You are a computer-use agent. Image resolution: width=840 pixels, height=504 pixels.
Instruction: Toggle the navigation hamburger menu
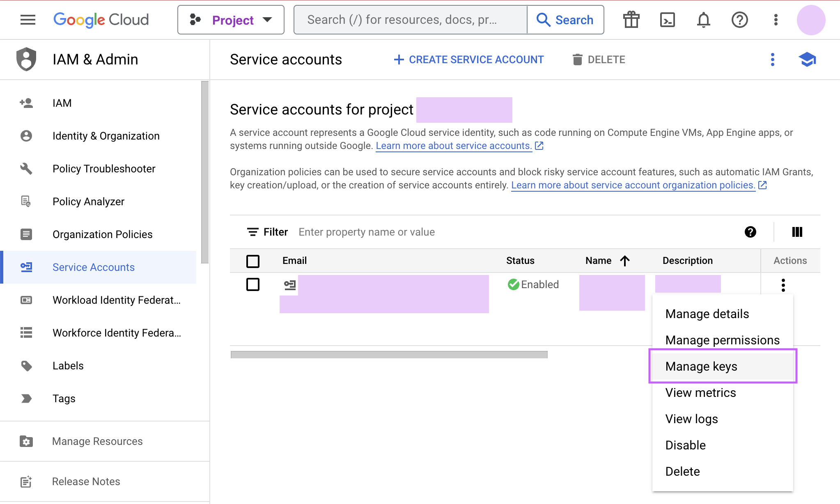pyautogui.click(x=28, y=19)
